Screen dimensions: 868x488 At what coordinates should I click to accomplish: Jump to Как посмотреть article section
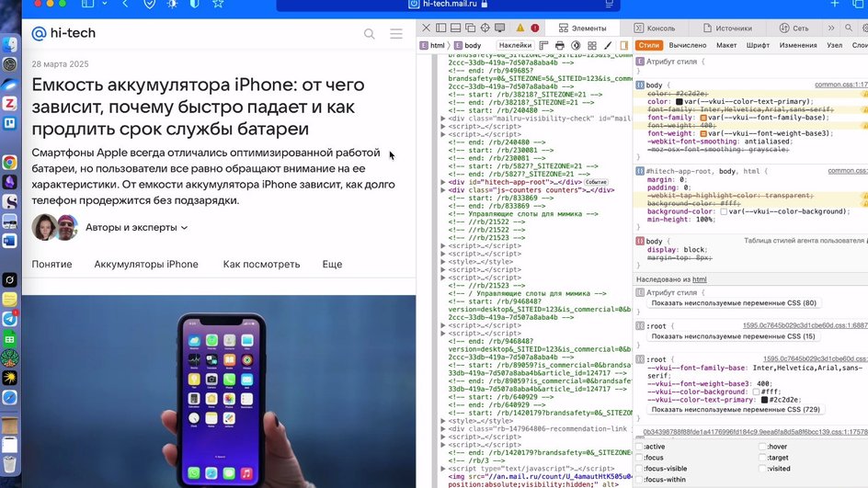point(261,265)
